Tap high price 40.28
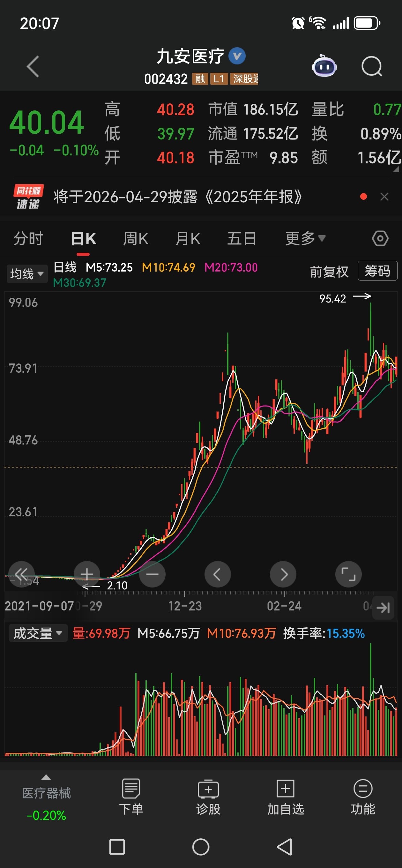402x868 pixels. point(175,109)
